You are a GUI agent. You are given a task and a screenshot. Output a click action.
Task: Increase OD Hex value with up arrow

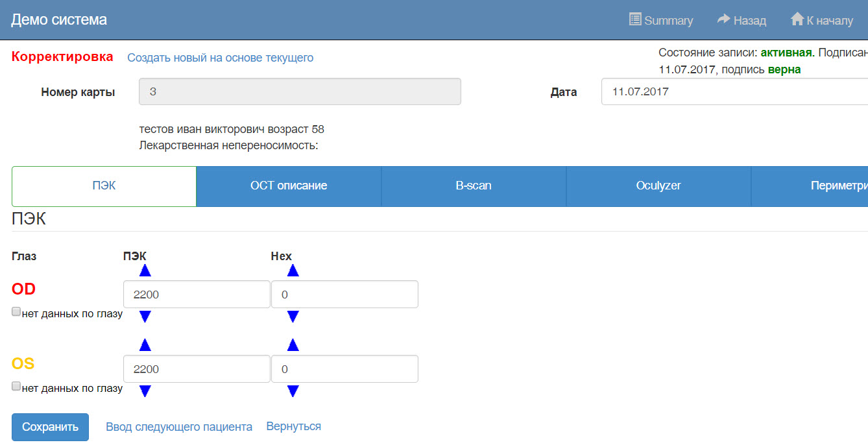pos(293,271)
